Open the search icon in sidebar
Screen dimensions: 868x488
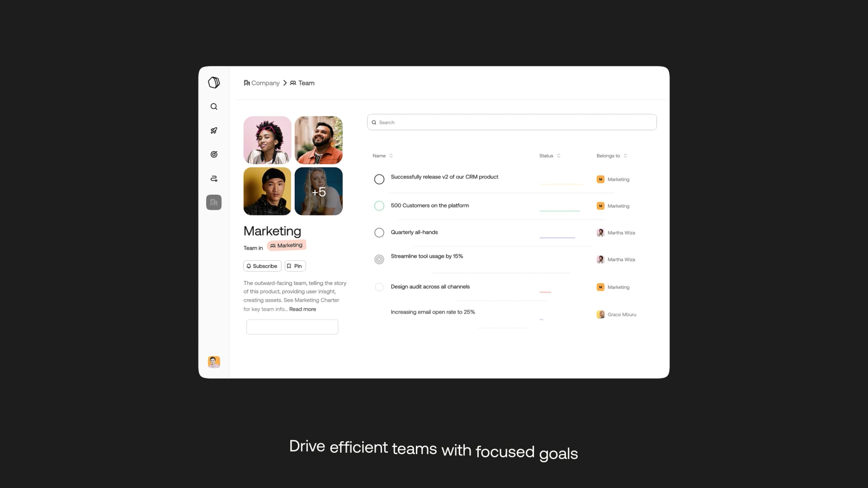click(x=214, y=107)
